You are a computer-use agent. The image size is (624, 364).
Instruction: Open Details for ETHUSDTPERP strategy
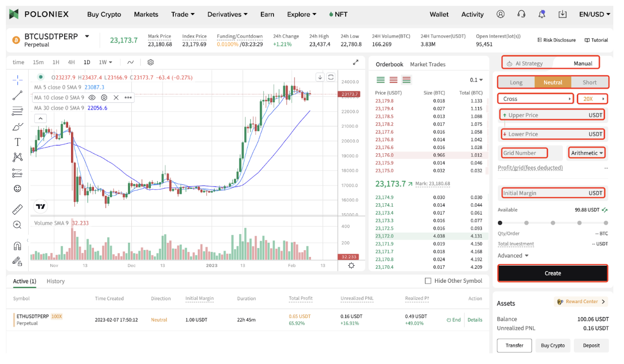tap(475, 320)
